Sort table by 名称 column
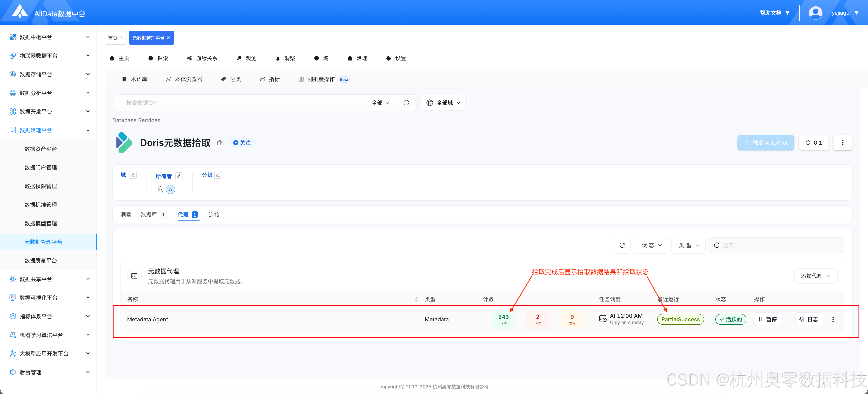The image size is (868, 394). point(416,299)
